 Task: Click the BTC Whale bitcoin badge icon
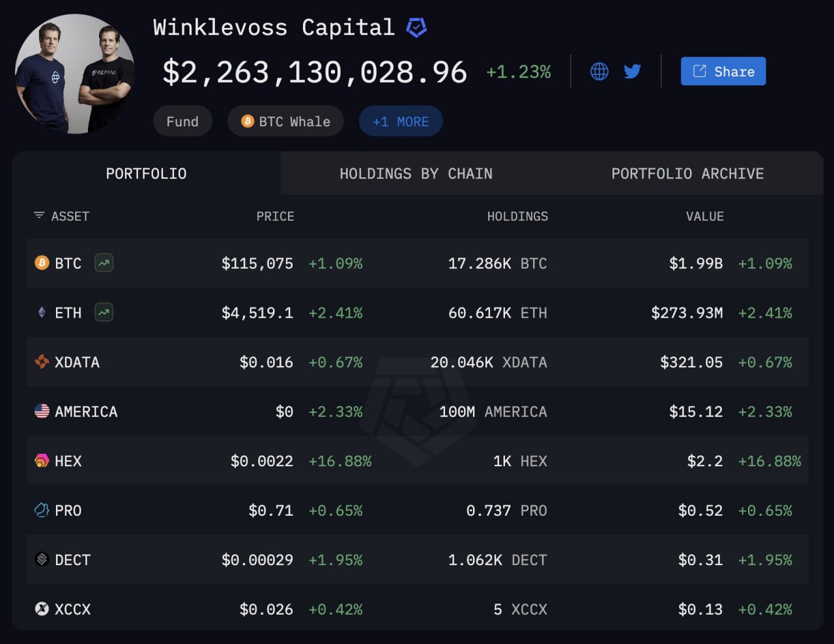tap(247, 121)
